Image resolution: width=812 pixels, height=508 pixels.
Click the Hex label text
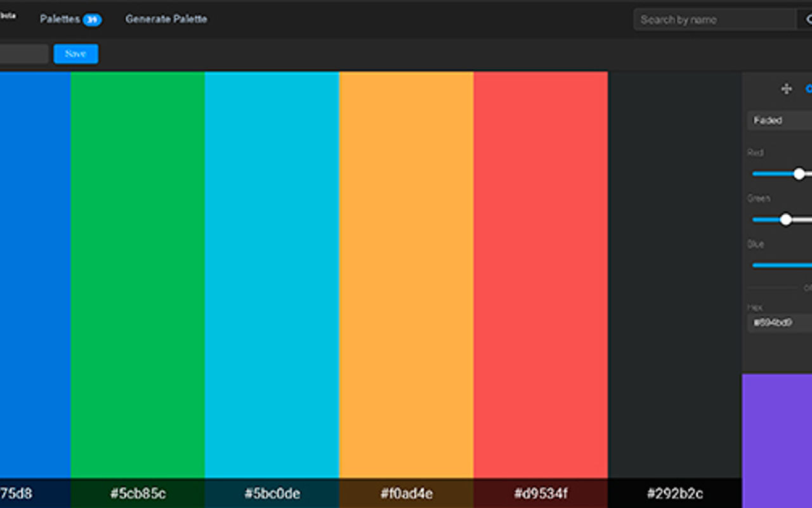coord(754,307)
